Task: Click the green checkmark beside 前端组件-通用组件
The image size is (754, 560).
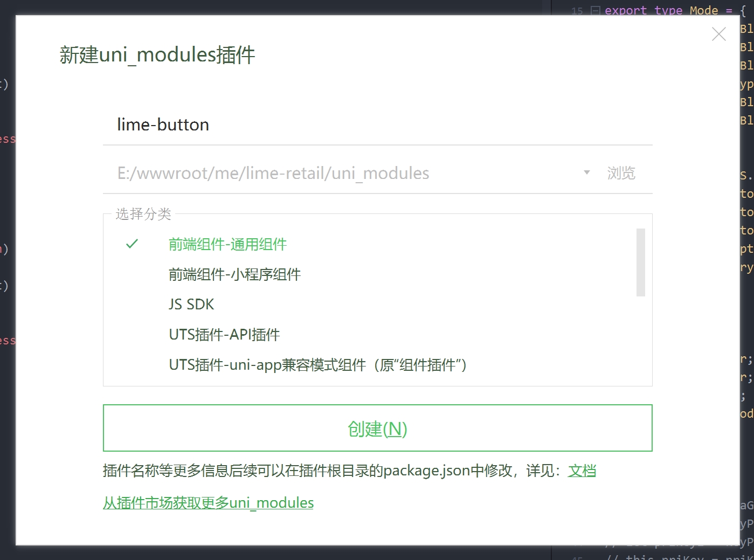Action: coord(132,244)
